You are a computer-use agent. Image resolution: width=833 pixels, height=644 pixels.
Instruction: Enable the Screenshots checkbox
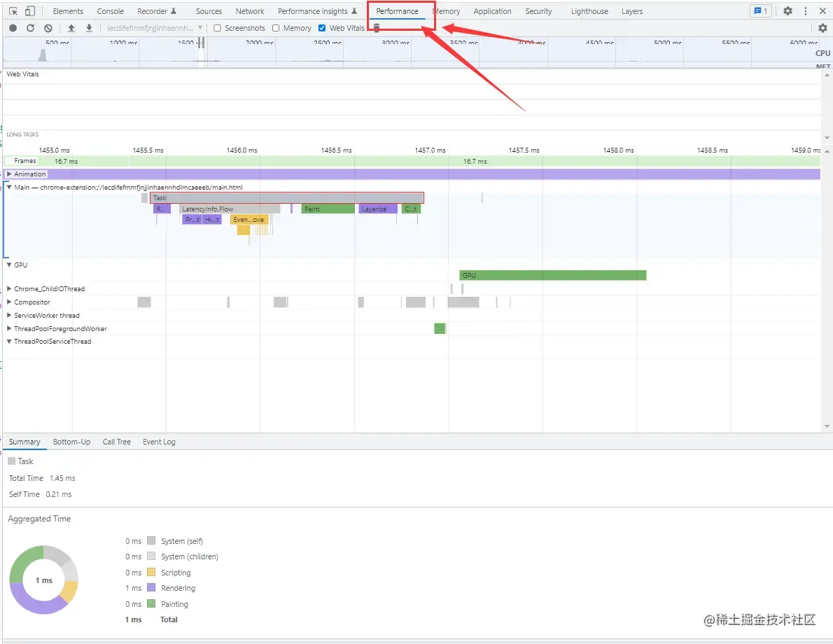217,28
